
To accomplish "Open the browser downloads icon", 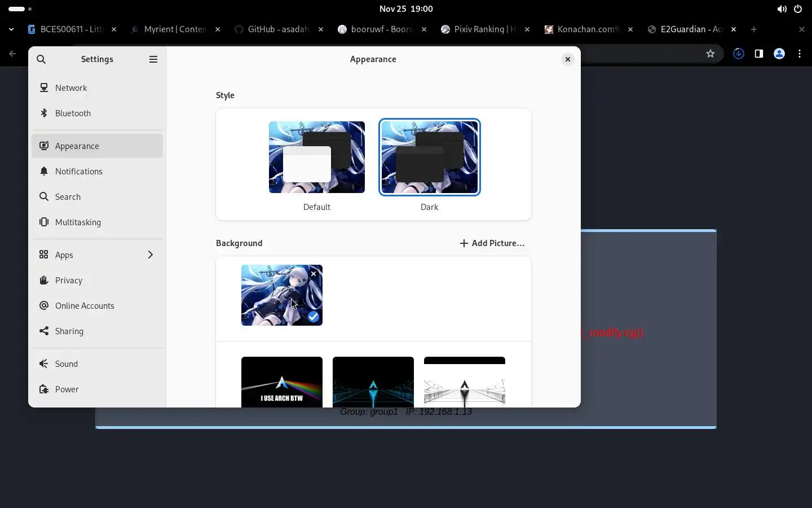I will point(739,54).
